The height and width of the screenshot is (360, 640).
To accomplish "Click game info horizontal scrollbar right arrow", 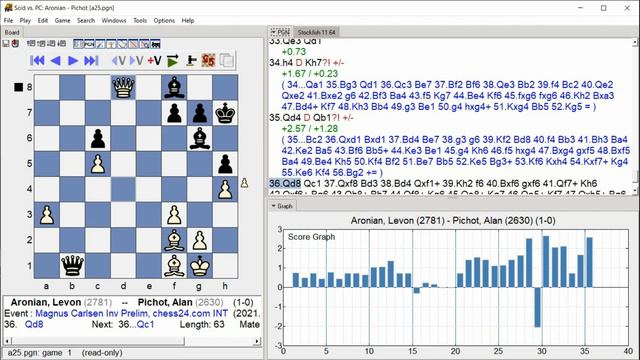I will click(257, 341).
